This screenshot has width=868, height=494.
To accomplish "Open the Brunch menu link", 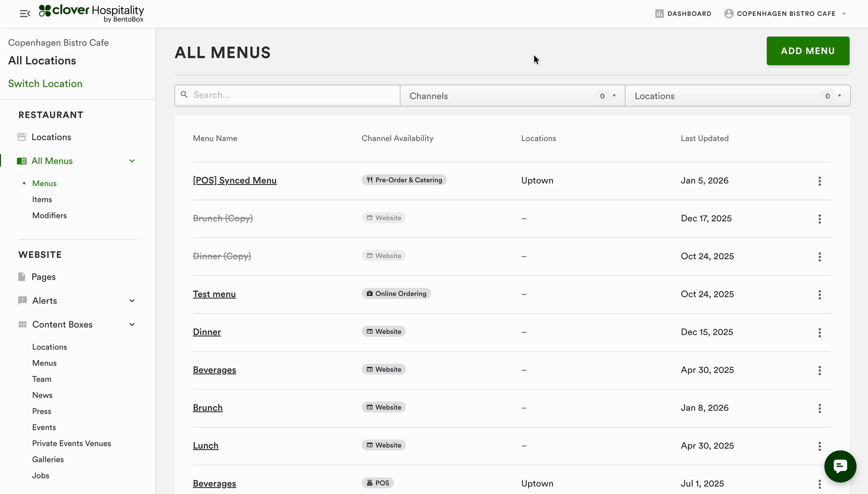I will (x=208, y=408).
